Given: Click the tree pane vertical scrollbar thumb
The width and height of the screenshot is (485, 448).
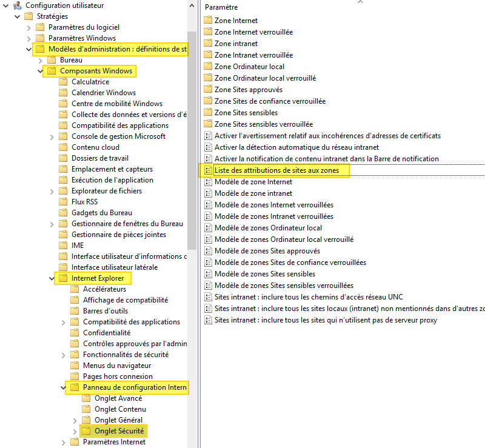Looking at the screenshot, I should [192, 140].
